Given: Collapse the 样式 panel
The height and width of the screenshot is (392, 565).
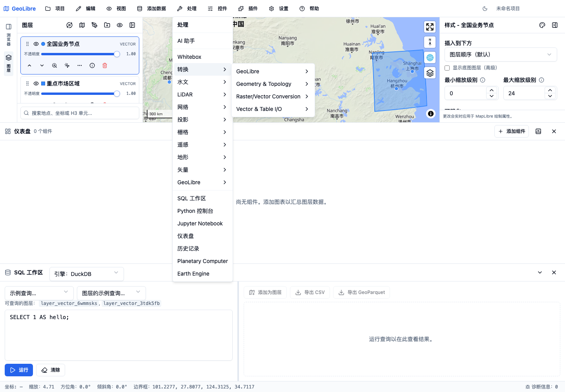Looking at the screenshot, I should point(555,25).
